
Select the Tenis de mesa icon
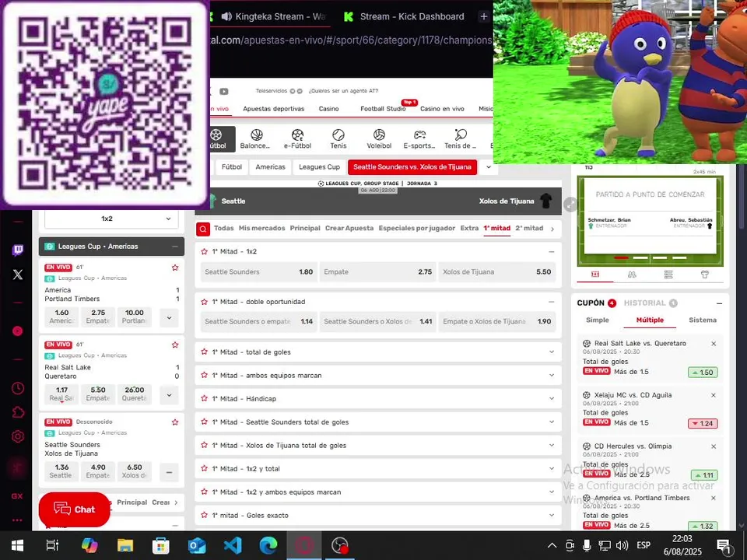(460, 139)
